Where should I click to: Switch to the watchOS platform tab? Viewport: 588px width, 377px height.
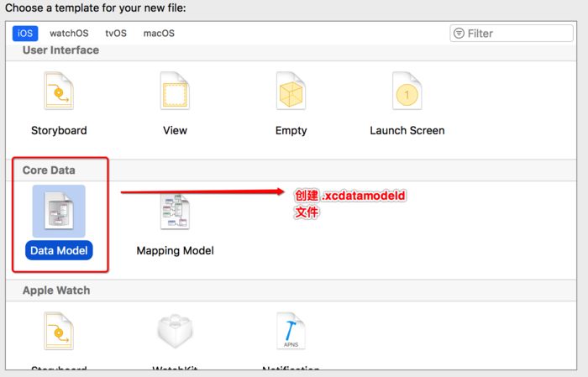tap(69, 34)
